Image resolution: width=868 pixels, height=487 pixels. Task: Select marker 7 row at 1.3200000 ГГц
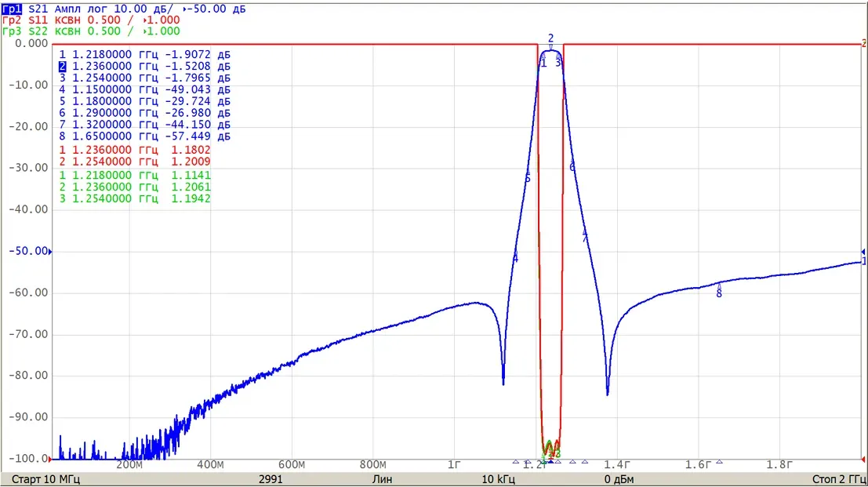[144, 125]
